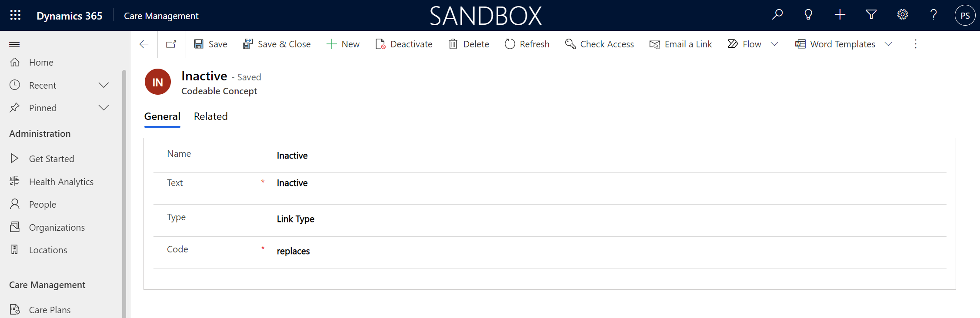This screenshot has width=980, height=318.
Task: Click Check Access
Action: [x=599, y=44]
